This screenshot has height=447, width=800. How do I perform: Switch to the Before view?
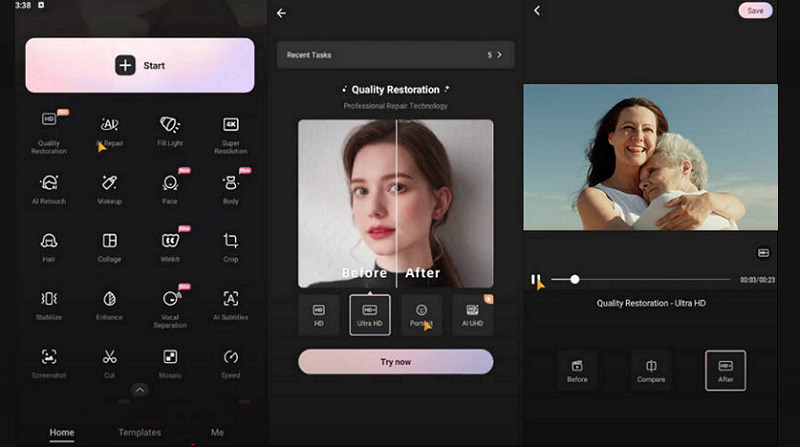coord(577,370)
